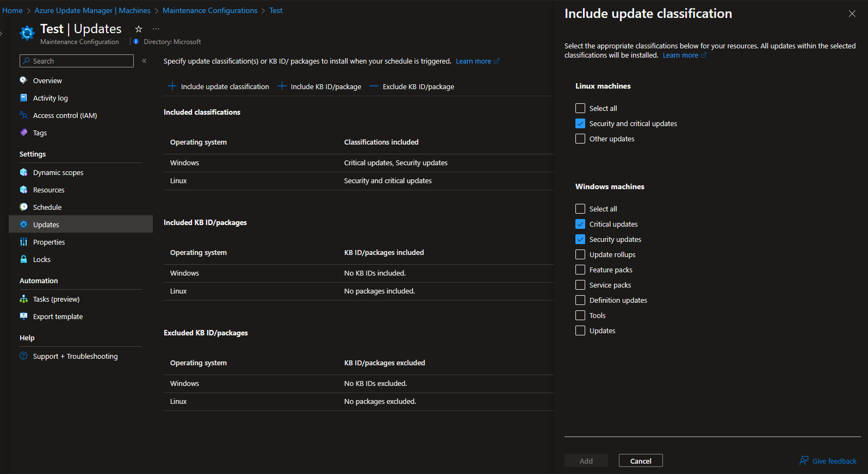Click the Export template icon
Screen dimensions: 868x474
(23, 316)
